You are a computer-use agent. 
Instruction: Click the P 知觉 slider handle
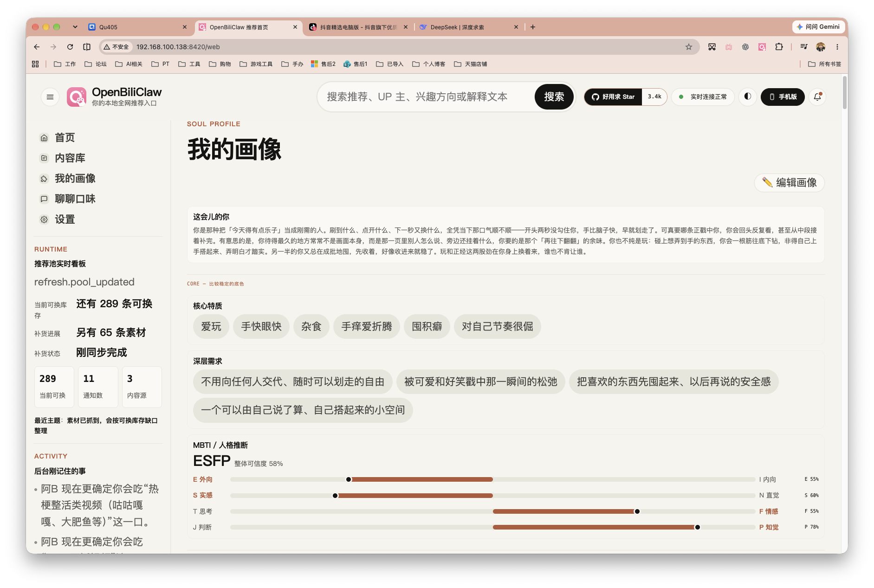(x=697, y=527)
